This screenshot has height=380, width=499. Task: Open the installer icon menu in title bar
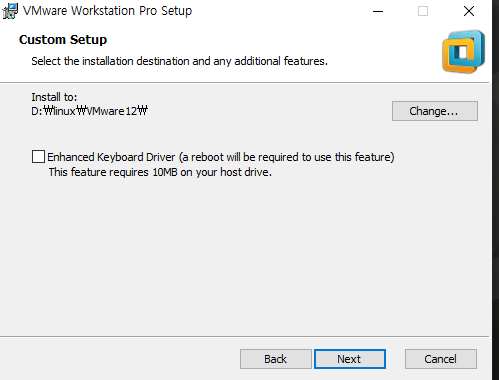click(10, 11)
